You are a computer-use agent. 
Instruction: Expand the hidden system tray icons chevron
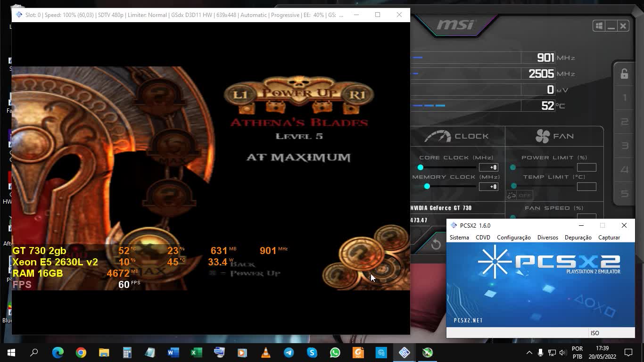(x=529, y=353)
